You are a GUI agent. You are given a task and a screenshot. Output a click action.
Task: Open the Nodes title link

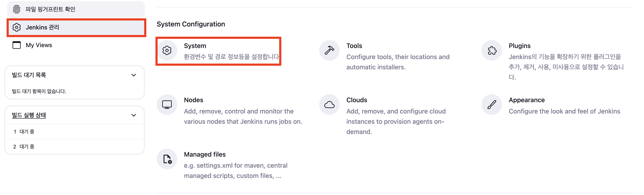[x=194, y=100]
